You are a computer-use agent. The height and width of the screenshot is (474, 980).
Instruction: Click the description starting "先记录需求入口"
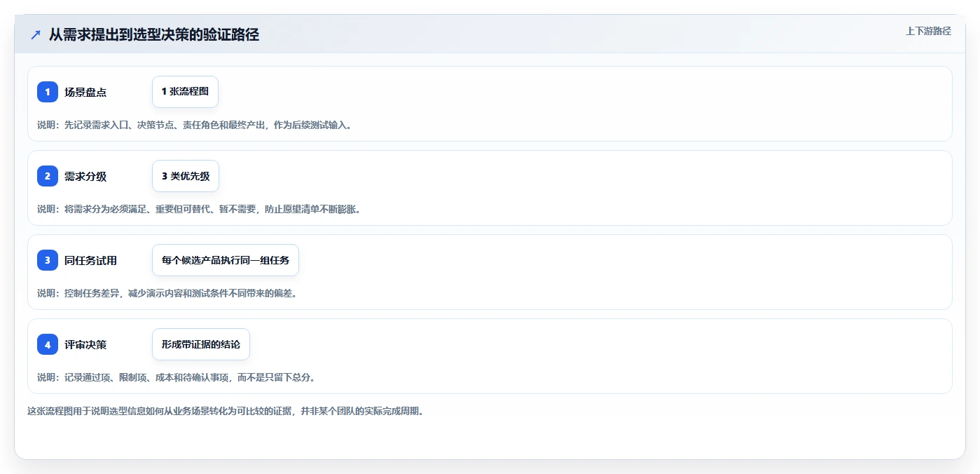tap(195, 125)
